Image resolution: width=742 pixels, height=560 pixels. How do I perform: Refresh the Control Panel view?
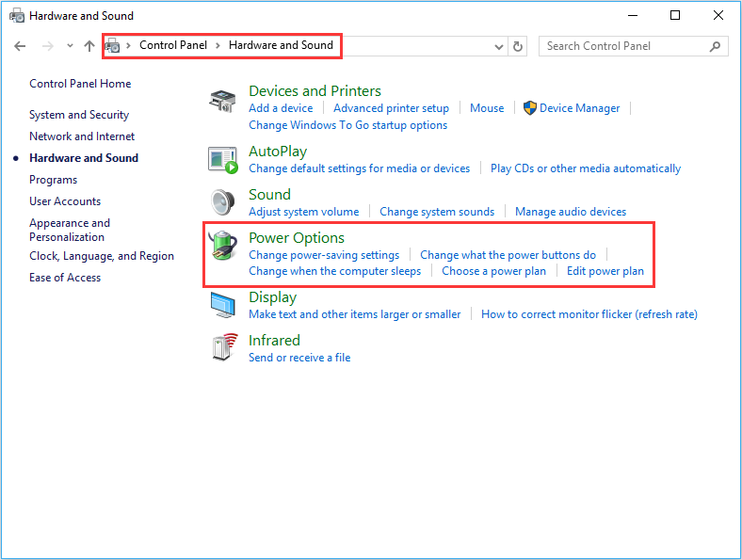click(x=518, y=46)
